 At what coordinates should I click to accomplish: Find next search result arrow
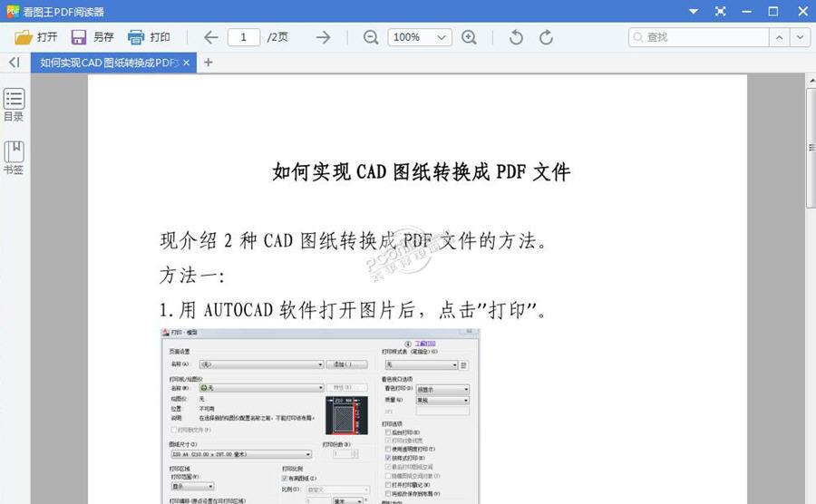pos(800,37)
